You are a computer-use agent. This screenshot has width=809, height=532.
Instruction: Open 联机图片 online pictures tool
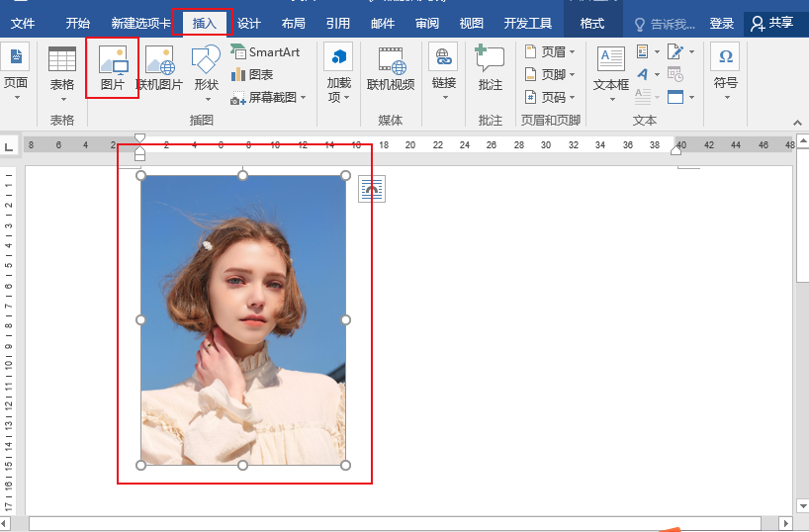coord(159,67)
